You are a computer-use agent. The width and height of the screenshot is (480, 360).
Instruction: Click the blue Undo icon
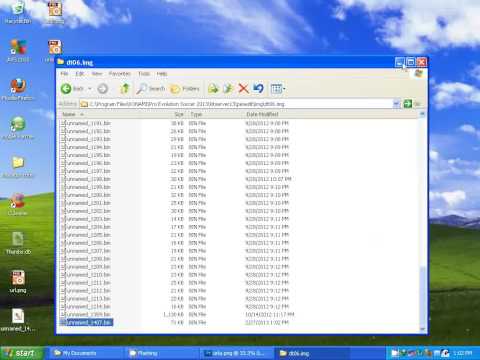coord(258,88)
